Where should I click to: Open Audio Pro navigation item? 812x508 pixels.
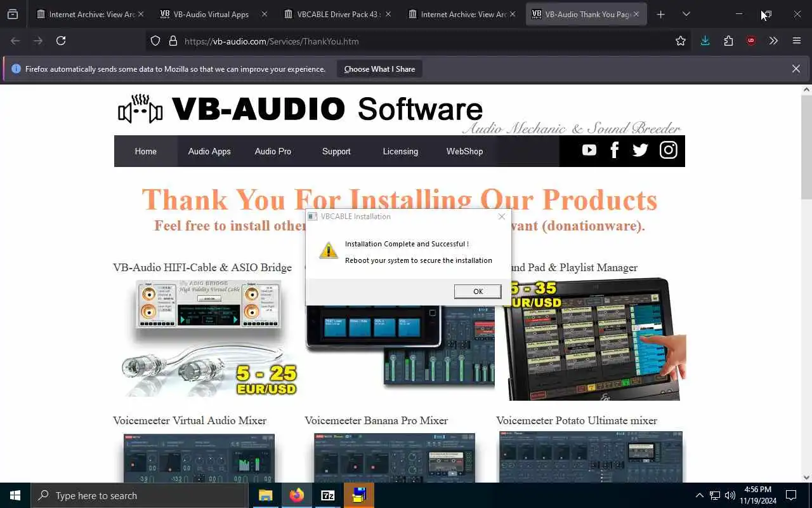[273, 151]
